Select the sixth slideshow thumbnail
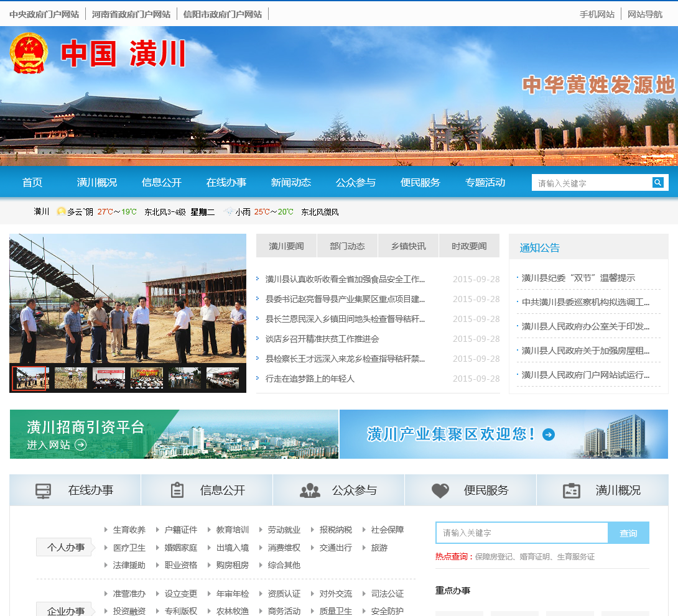678x616 pixels. click(x=223, y=378)
